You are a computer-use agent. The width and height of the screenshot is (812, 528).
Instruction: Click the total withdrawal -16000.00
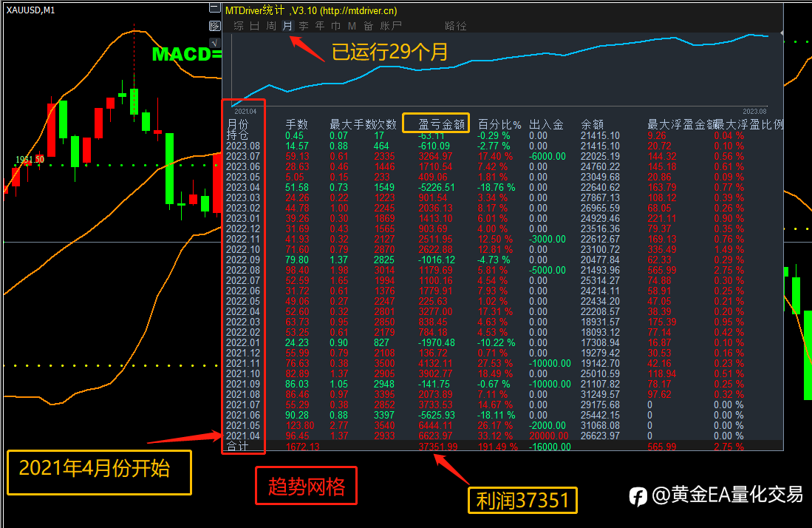tap(550, 447)
